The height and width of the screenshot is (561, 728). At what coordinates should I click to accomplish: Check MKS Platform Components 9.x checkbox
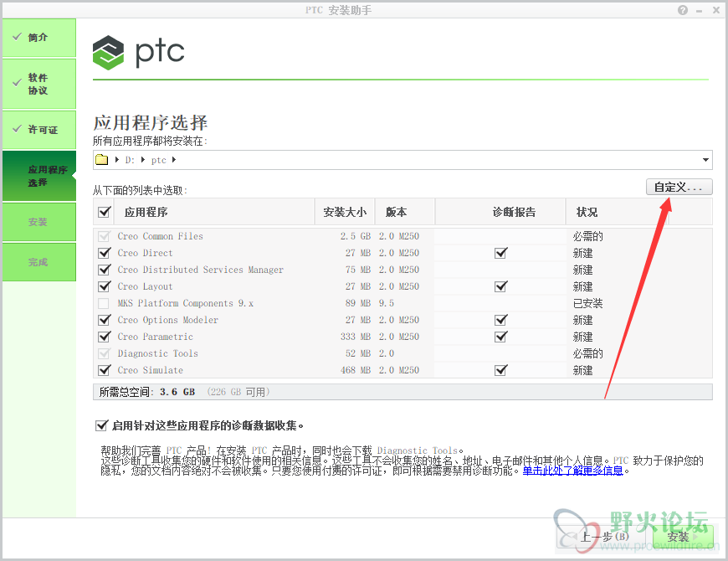pyautogui.click(x=104, y=303)
